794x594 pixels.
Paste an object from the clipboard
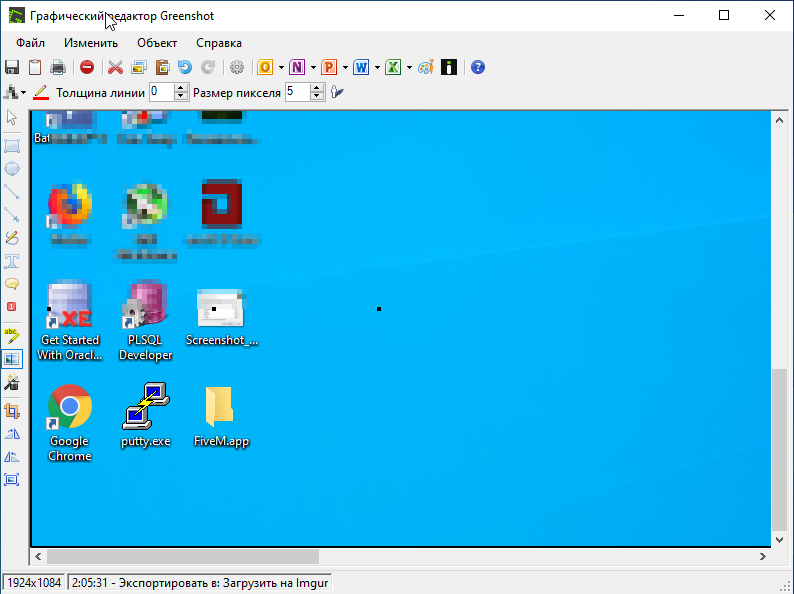(162, 67)
